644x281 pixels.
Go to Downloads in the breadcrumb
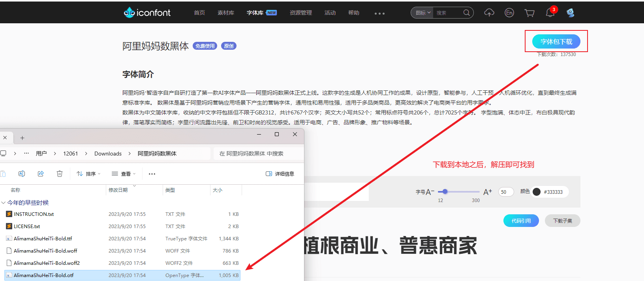pos(108,154)
